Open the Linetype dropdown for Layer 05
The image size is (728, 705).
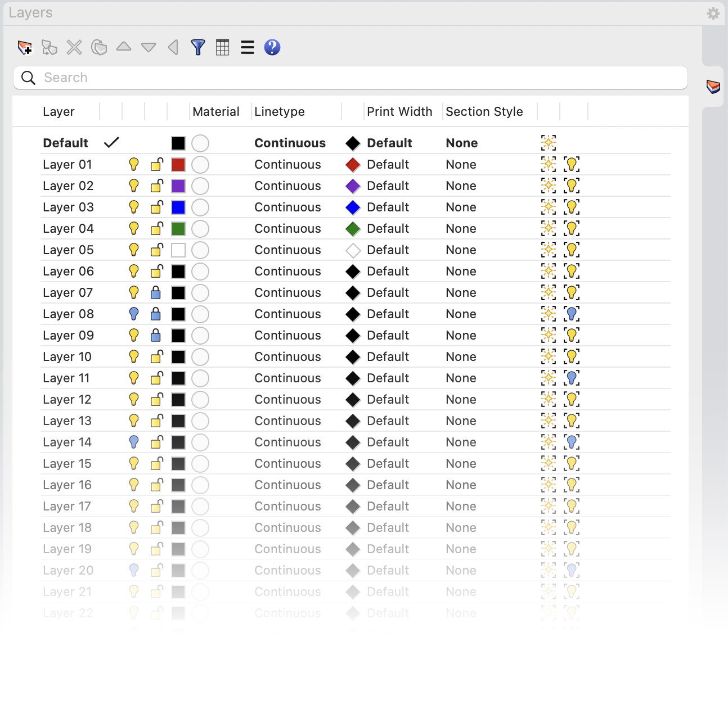(x=287, y=250)
